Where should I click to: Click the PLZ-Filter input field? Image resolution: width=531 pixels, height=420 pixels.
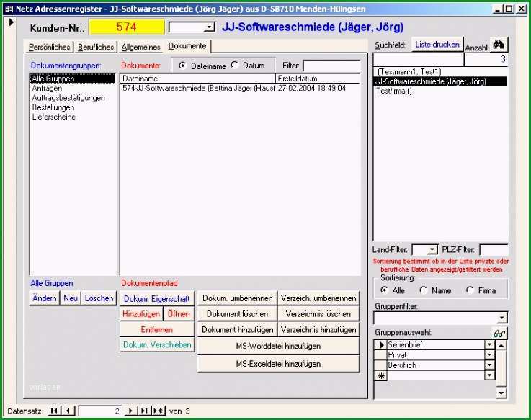pos(494,250)
